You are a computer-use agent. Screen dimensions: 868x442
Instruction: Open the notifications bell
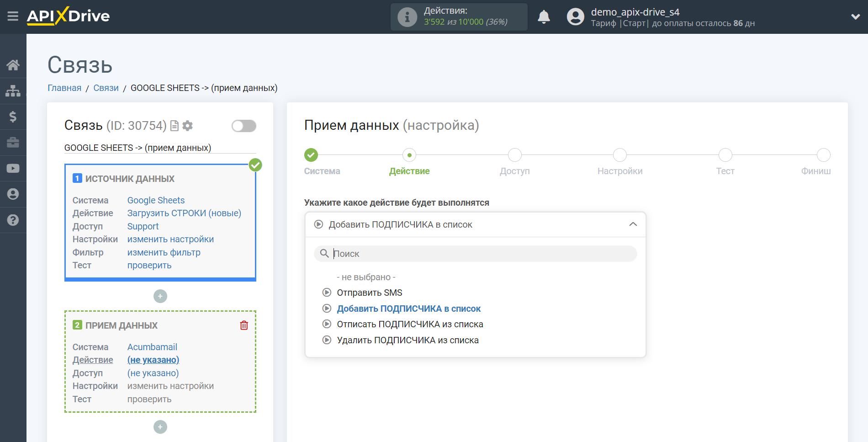tap(544, 17)
